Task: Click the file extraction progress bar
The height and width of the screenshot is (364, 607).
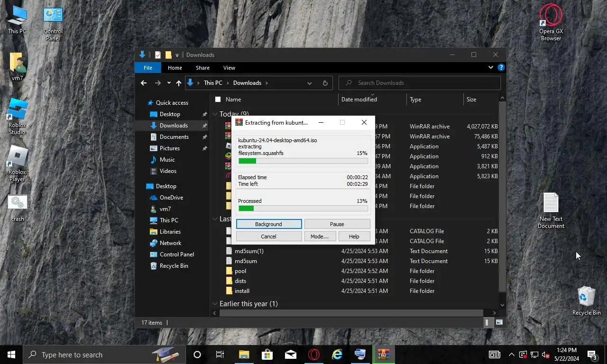Action: pos(303,161)
